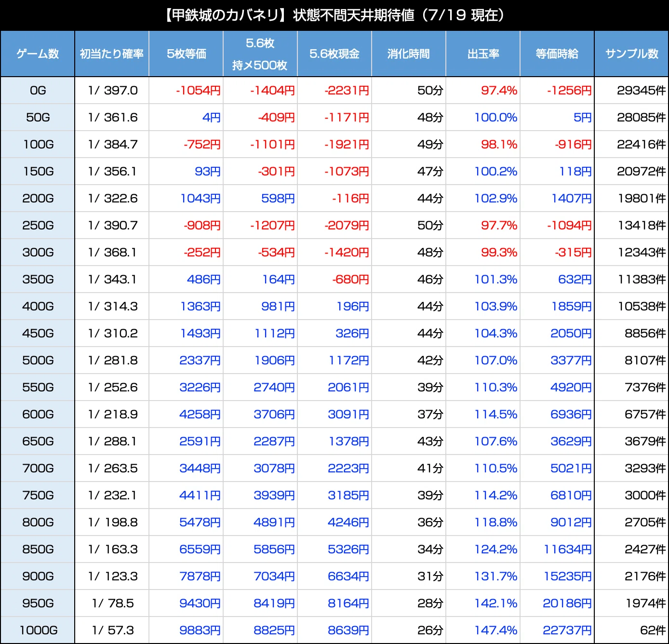
Task: Click the sample count 62件
Action: tap(653, 630)
